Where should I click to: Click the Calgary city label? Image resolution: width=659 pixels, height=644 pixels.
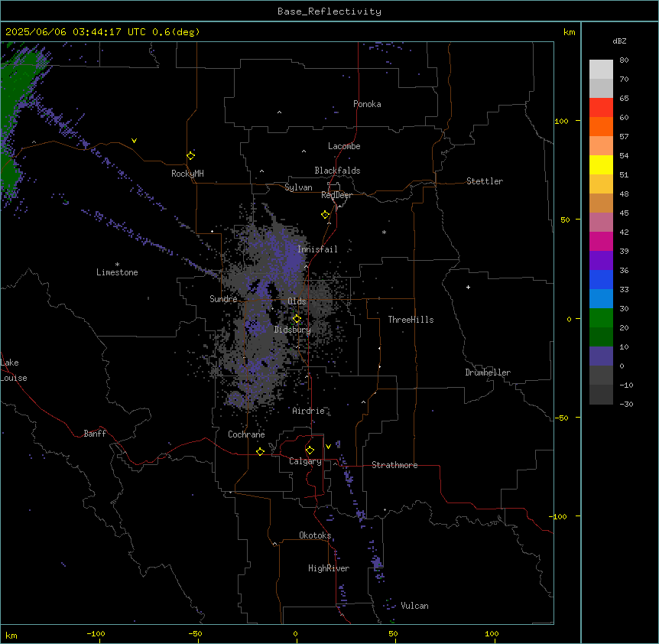click(x=305, y=461)
